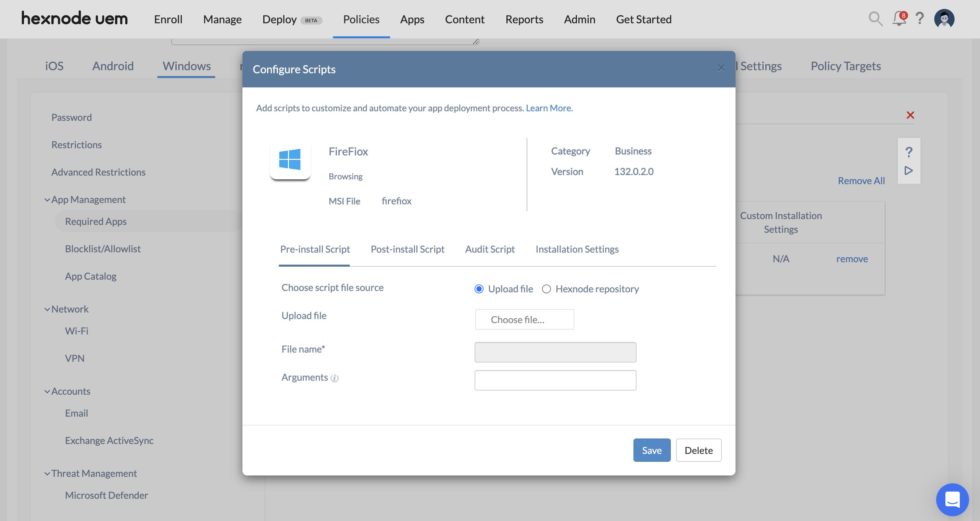Select App Catalog in sidebar

(x=90, y=276)
